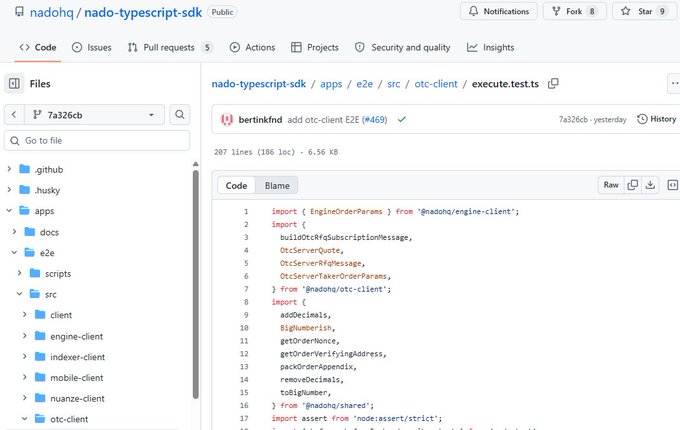680x430 pixels.
Task: Switch to the Code tab
Action: pos(38,47)
